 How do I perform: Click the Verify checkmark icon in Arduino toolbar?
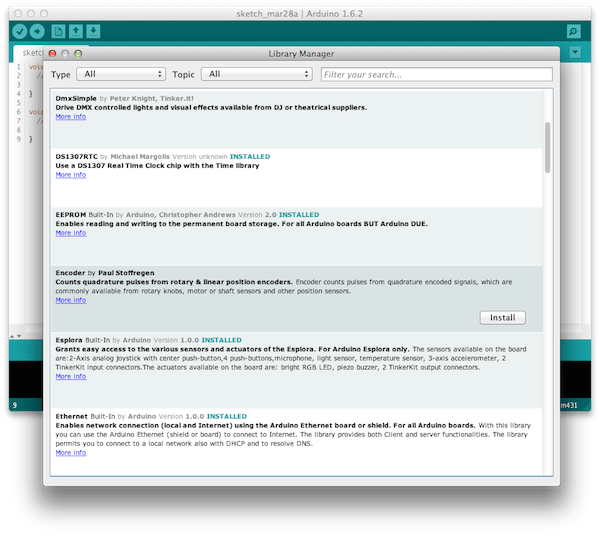click(x=20, y=31)
